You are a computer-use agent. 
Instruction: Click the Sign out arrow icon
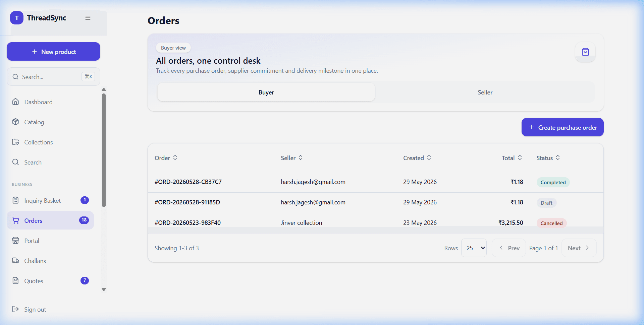coord(15,309)
